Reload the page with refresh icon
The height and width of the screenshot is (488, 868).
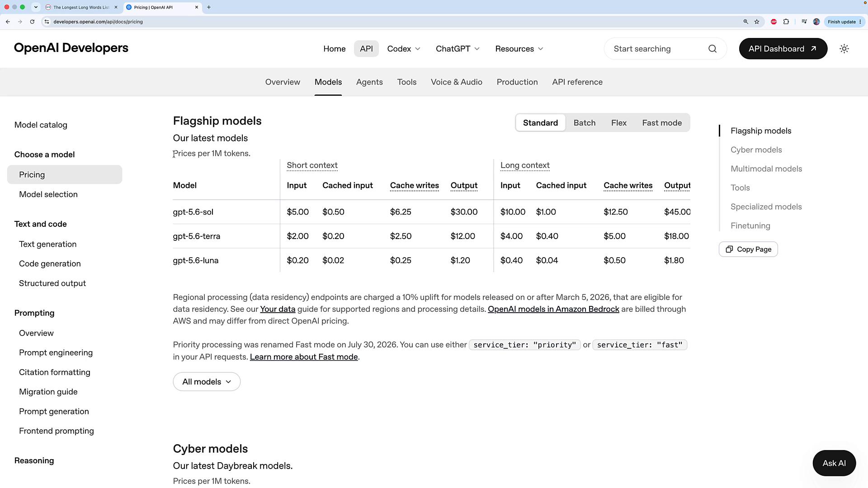tap(32, 22)
